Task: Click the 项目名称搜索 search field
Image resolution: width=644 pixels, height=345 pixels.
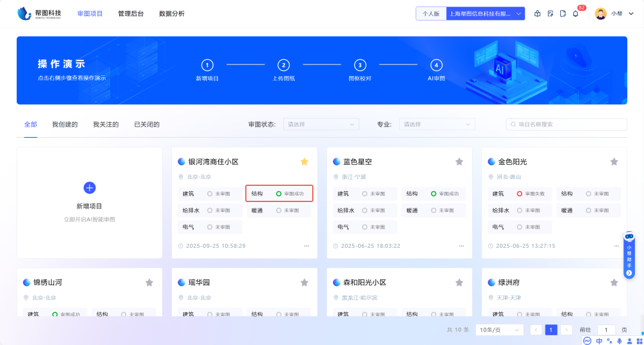Action: pos(567,124)
